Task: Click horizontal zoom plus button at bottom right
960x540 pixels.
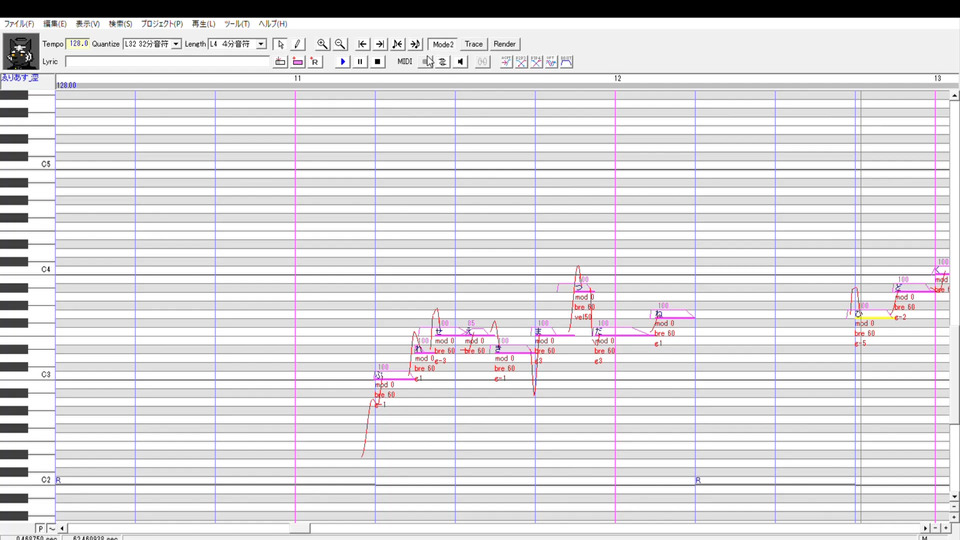Action: click(945, 528)
